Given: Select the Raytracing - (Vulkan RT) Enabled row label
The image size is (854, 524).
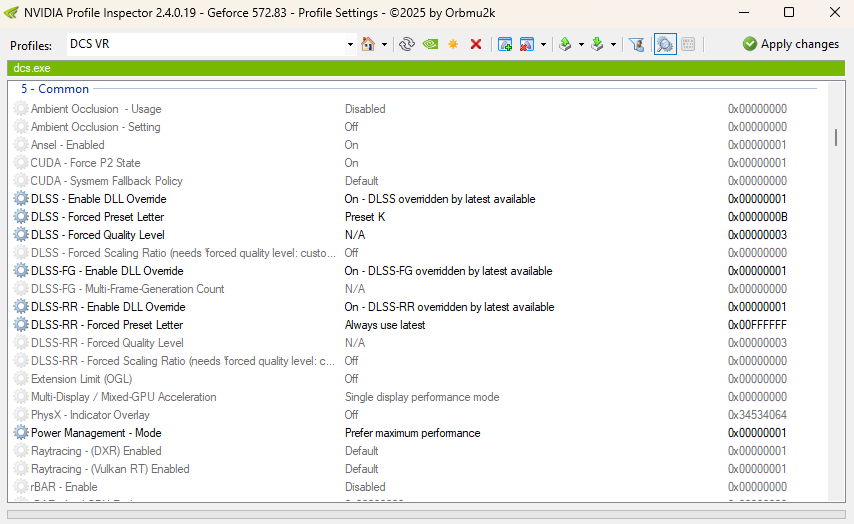Looking at the screenshot, I should pos(110,469).
